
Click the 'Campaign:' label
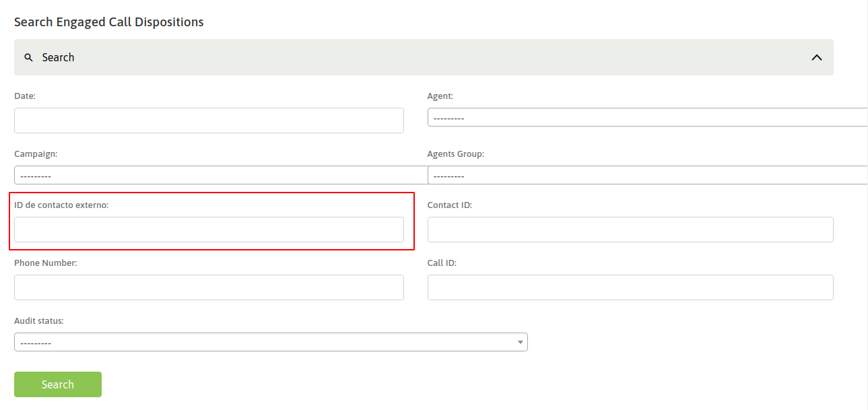[x=36, y=154]
